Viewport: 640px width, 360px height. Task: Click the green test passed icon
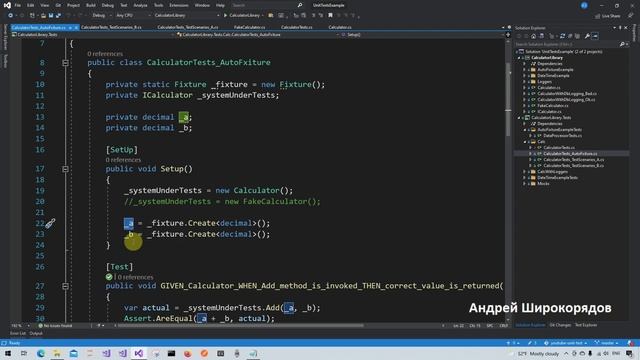coord(109,277)
